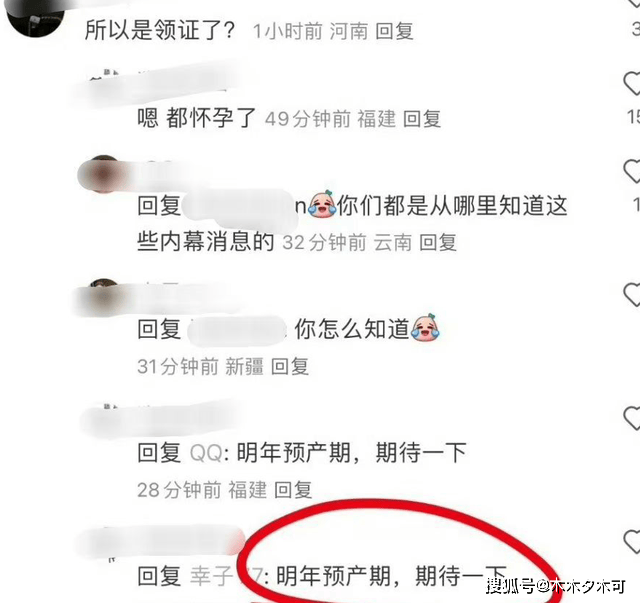
Task: Tap the 搜狐号 watermark text
Action: click(x=555, y=585)
